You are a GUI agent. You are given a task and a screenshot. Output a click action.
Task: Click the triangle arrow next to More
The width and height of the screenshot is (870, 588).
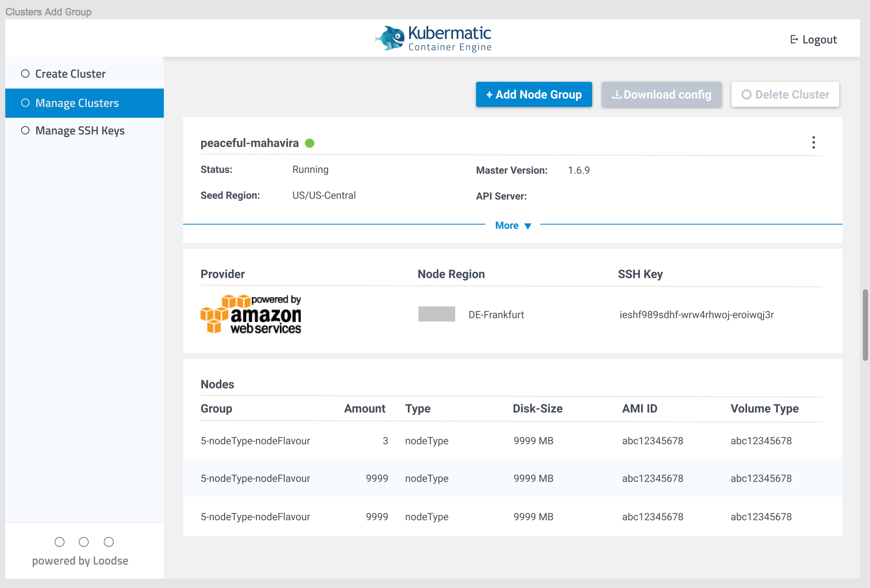click(528, 226)
